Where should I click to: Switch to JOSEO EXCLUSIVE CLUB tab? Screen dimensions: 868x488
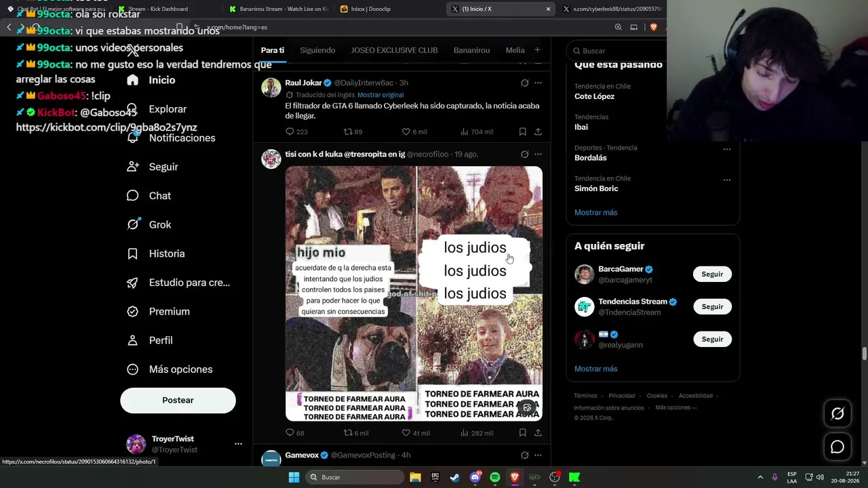point(394,50)
